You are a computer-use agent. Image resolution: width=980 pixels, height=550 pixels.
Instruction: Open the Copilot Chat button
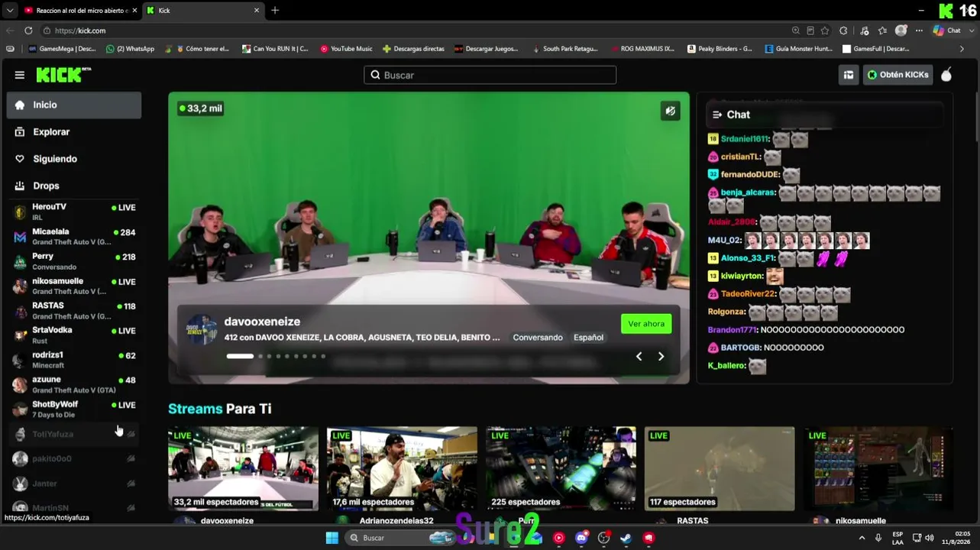click(946, 31)
